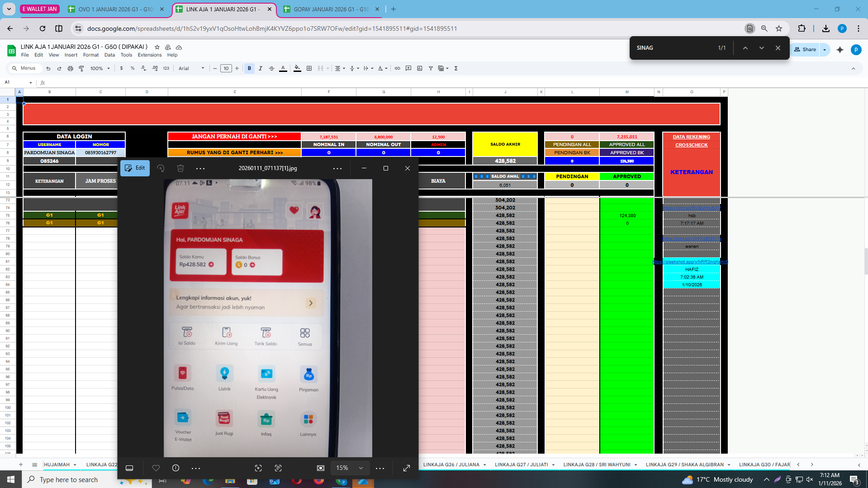Open Gemini sparkle icon in Sheets
This screenshot has height=488, width=868.
point(840,50)
